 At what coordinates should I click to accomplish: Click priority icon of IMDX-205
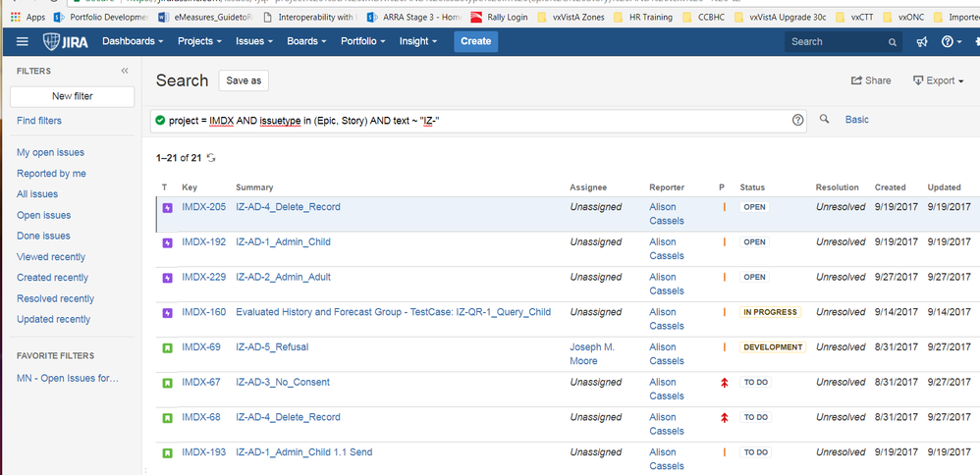pos(725,207)
